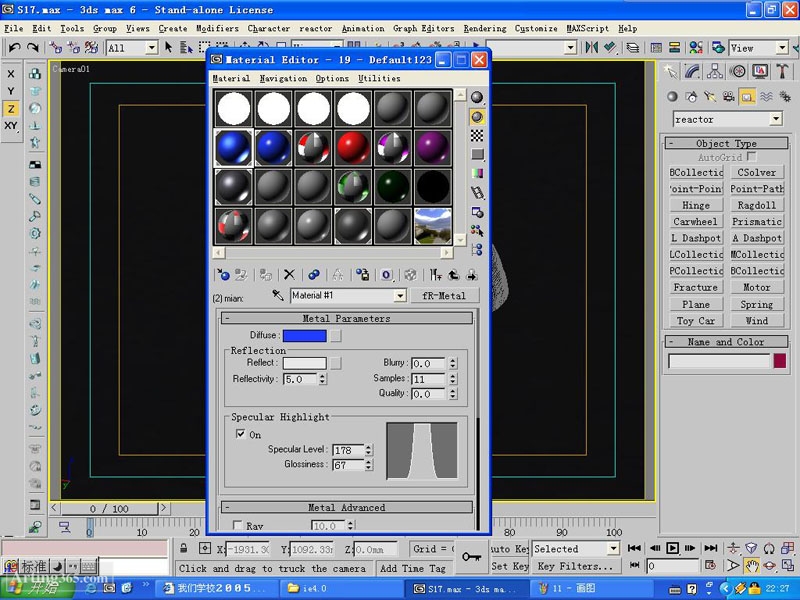Toggle checkered Background icon in Material Editor
800x600 pixels.
(477, 135)
